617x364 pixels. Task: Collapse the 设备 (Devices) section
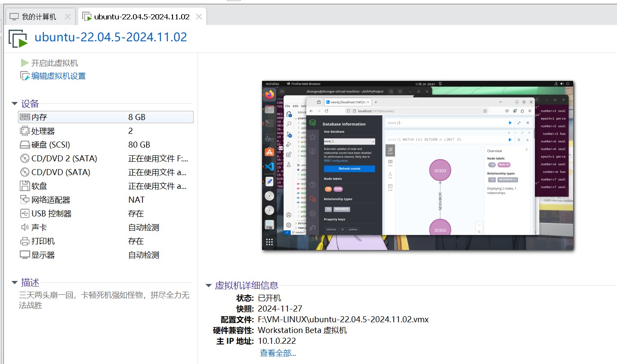click(x=15, y=104)
